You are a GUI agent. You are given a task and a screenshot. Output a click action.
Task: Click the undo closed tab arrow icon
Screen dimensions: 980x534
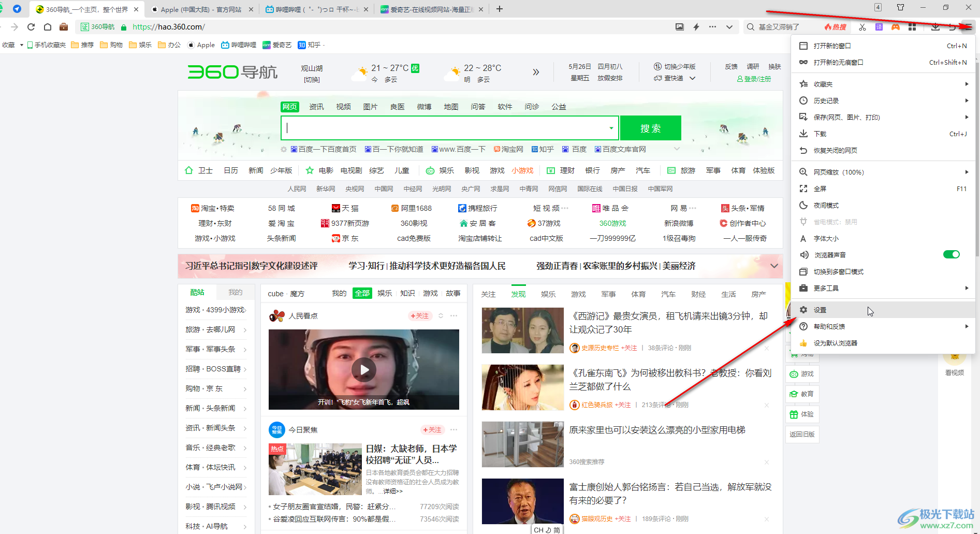pos(952,27)
